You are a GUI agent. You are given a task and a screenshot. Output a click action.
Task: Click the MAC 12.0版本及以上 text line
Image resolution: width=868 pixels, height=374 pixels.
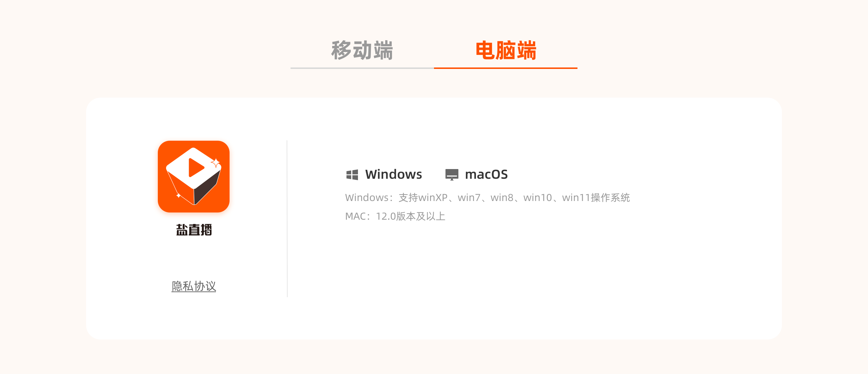395,216
